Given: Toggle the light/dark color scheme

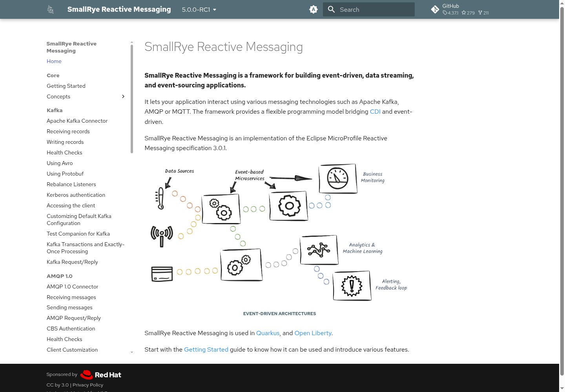Looking at the screenshot, I should tap(313, 9).
